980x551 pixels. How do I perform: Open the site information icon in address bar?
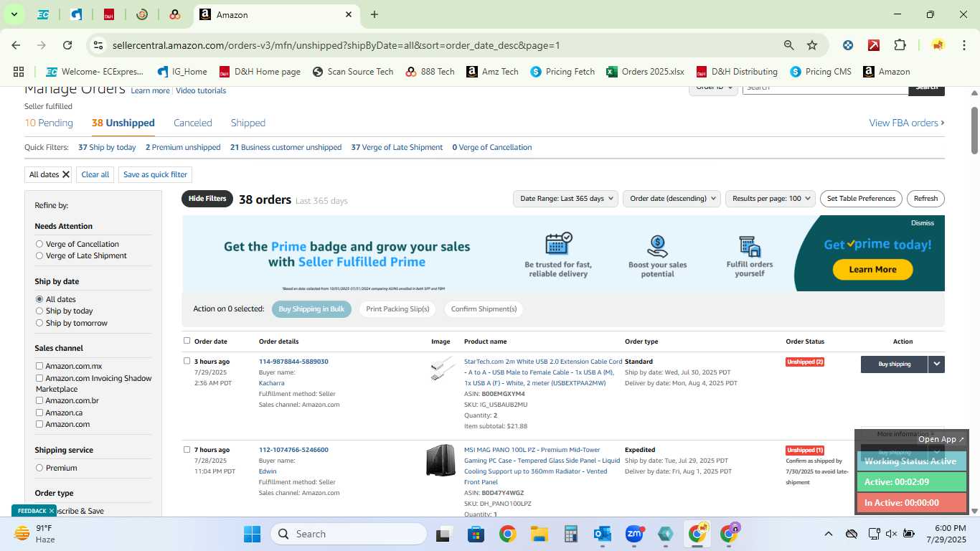tap(98, 45)
